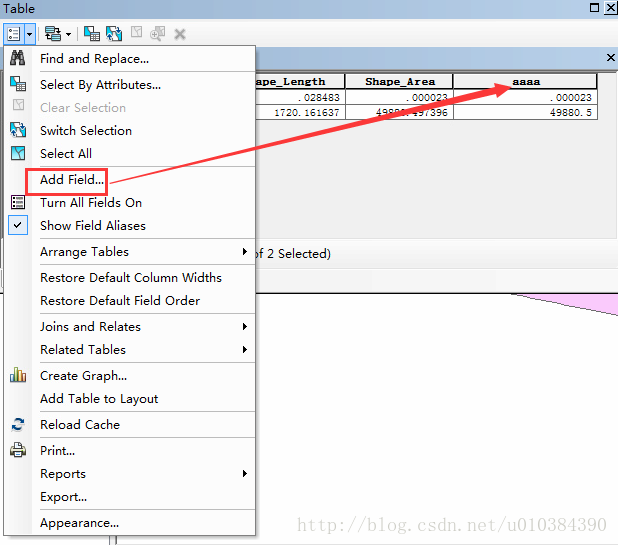Viewport: 618px width, 545px height.
Task: Expand the Related Tables toolbar dropdown arrow
Action: 68,34
